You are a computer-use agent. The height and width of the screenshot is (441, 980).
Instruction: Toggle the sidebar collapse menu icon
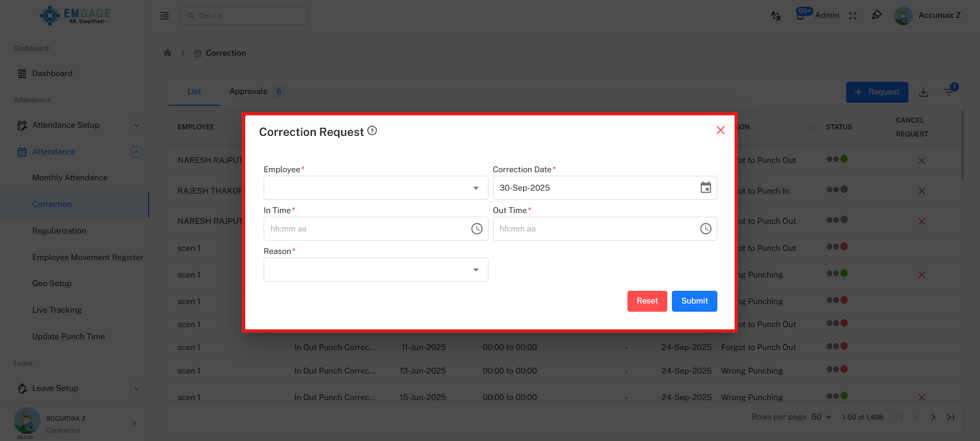(165, 16)
